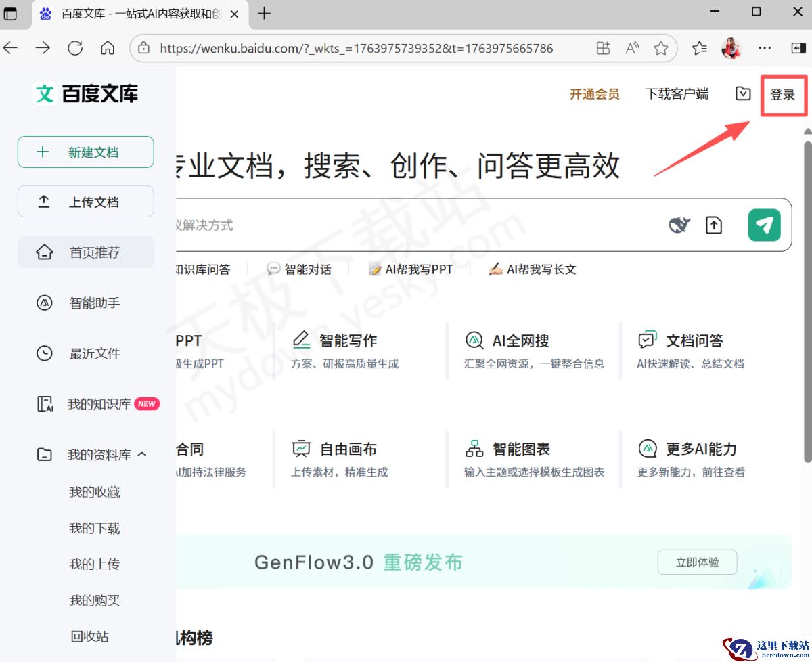
Task: Click the 立即体验 button for GenFlow3.0
Action: click(697, 562)
